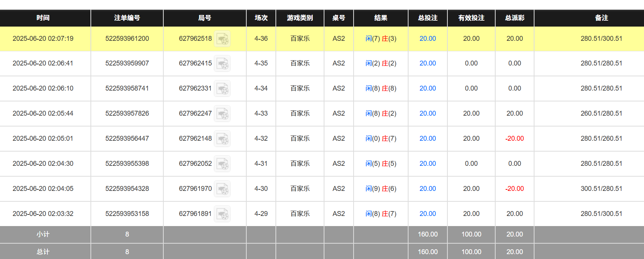Click the 小计 subtotal row label
The height and width of the screenshot is (259, 644).
point(43,234)
